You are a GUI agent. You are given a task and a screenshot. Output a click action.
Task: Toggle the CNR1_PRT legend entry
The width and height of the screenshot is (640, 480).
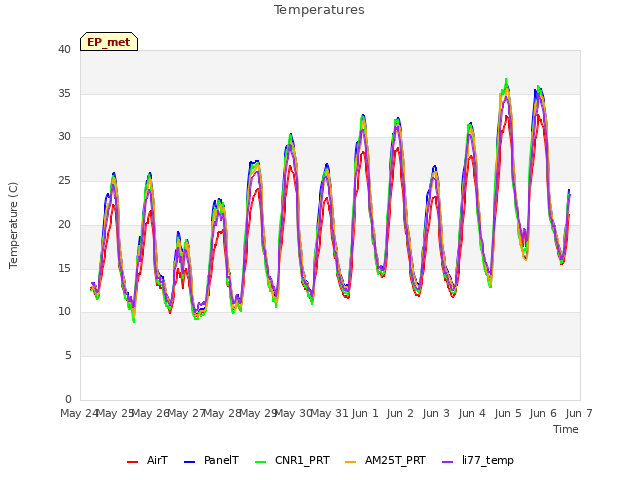click(292, 460)
